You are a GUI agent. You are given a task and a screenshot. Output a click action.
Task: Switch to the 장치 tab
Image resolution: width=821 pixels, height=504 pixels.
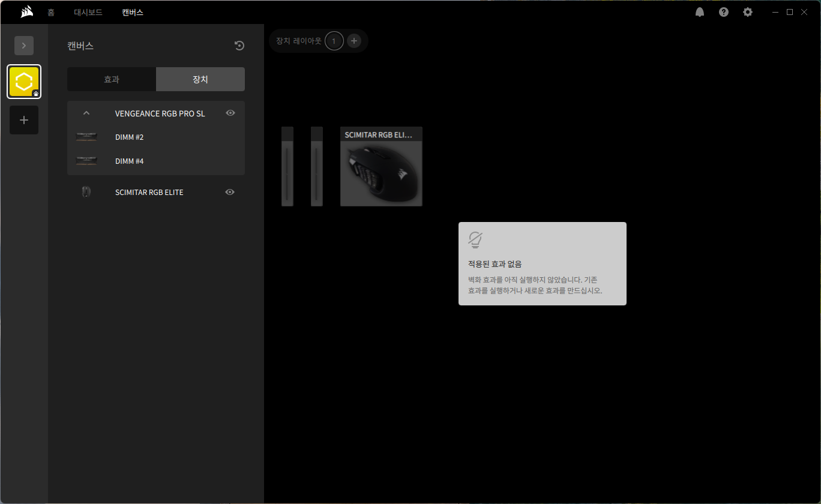[x=200, y=79]
